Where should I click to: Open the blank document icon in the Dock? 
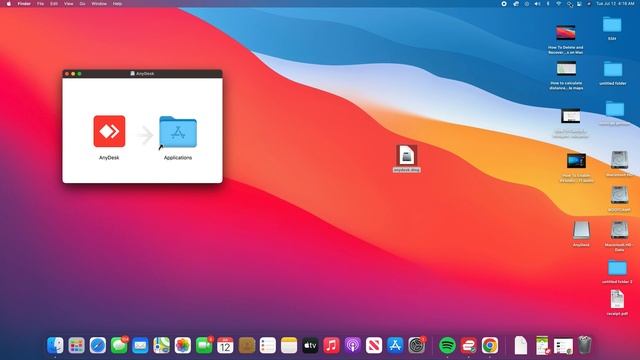coord(521,346)
